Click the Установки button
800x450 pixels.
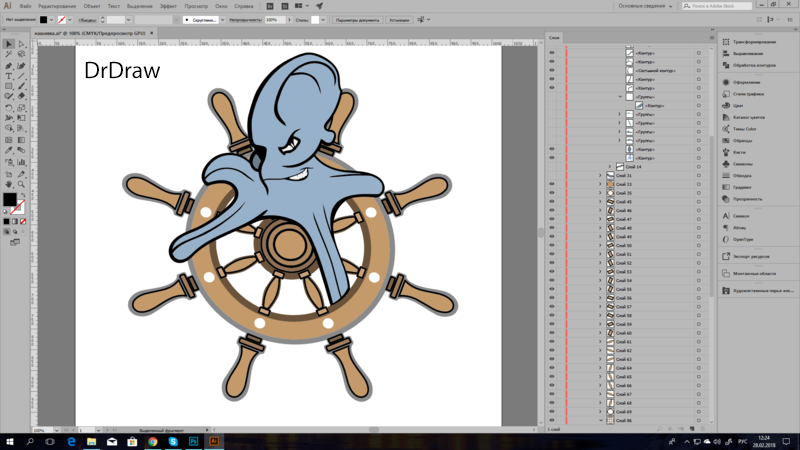click(x=399, y=20)
